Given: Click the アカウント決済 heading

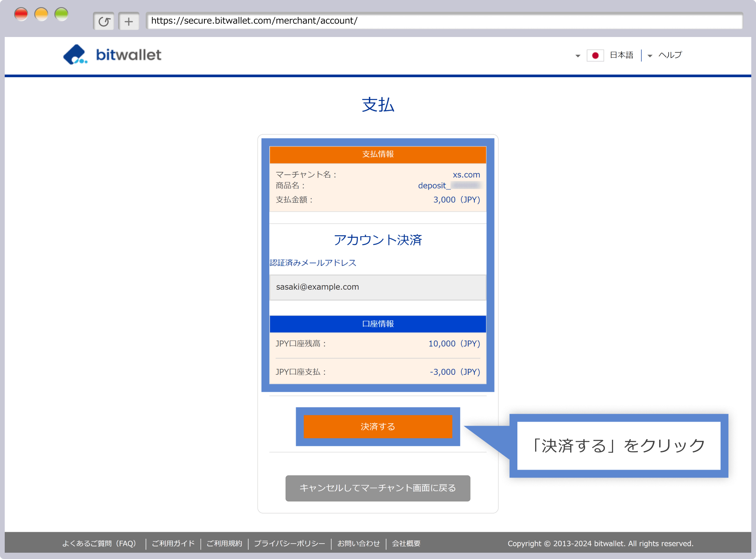Looking at the screenshot, I should [x=378, y=240].
